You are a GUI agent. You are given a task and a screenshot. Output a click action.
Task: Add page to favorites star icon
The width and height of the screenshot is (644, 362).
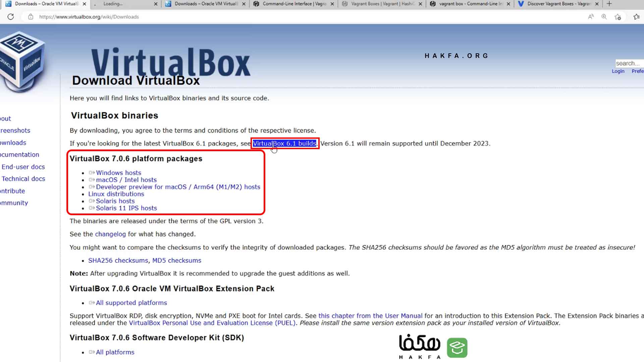(x=618, y=17)
